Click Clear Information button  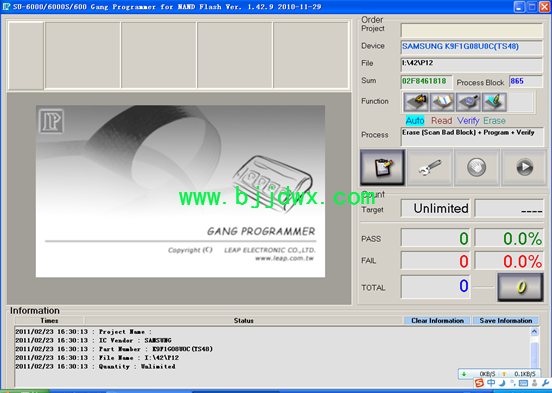(437, 320)
